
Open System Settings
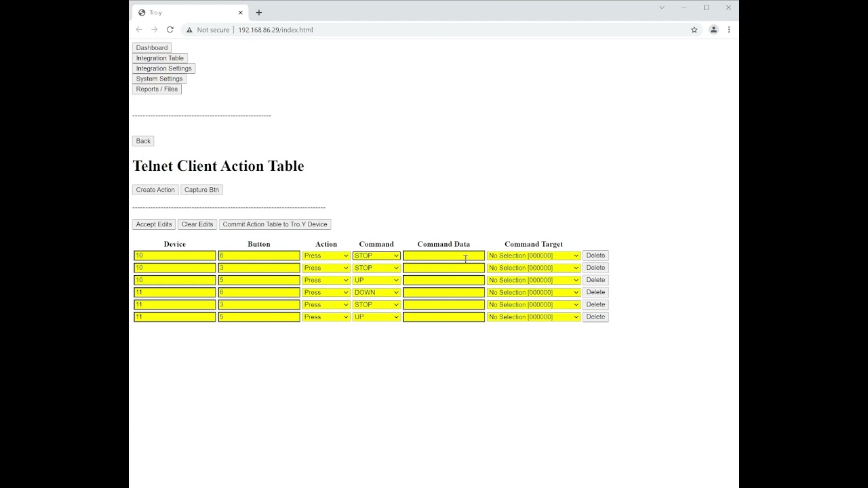point(159,79)
